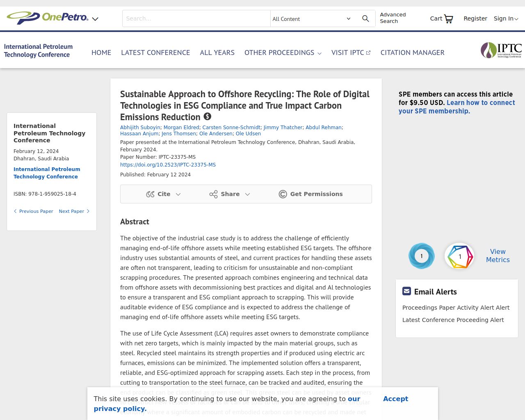Image resolution: width=525 pixels, height=420 pixels.
Task: Open Advanced Search
Action: point(393,18)
